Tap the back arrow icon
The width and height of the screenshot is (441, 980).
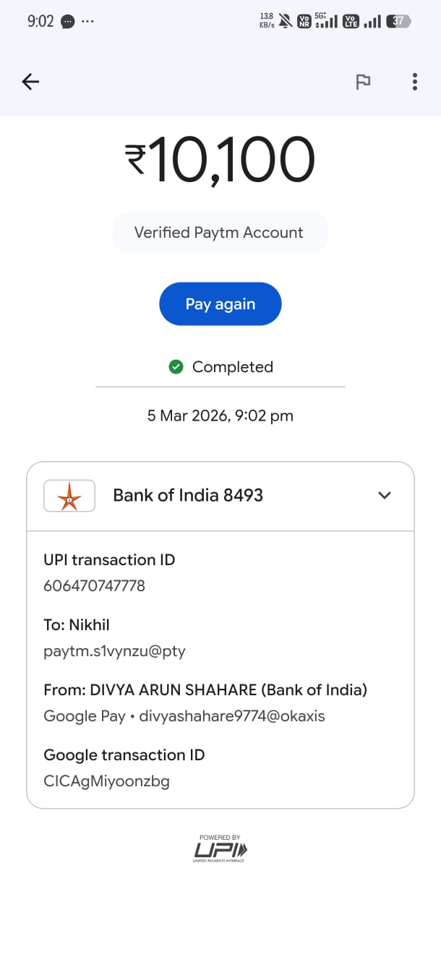tap(30, 82)
